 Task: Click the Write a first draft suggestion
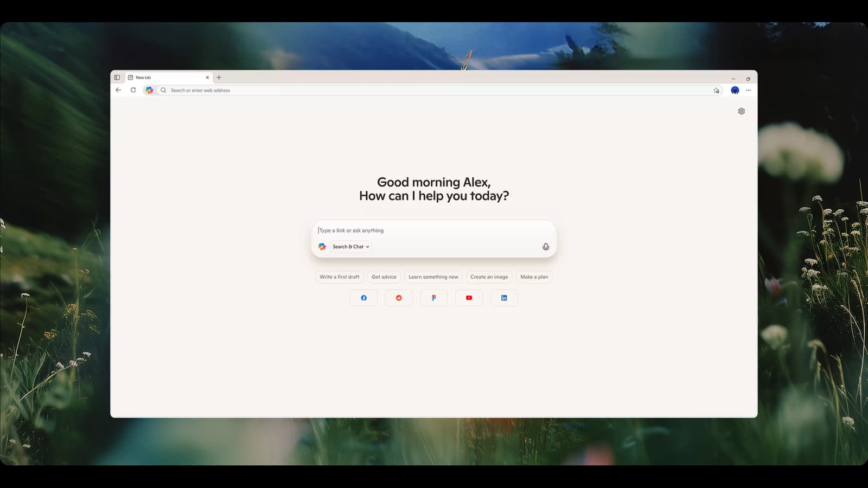click(339, 277)
